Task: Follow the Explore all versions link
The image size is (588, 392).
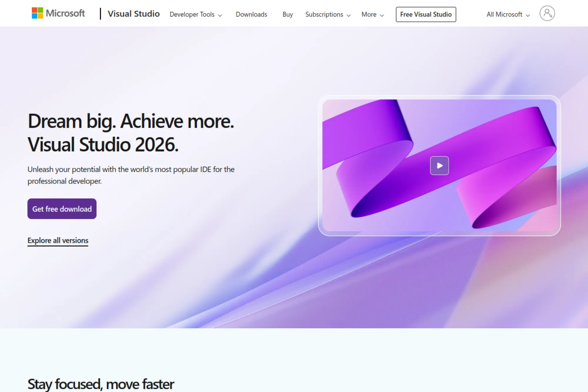Action: pos(58,240)
